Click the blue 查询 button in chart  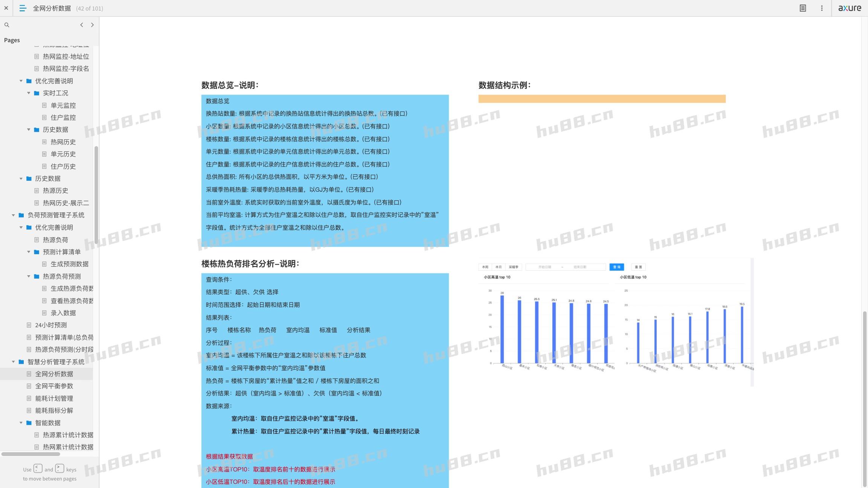pyautogui.click(x=616, y=267)
